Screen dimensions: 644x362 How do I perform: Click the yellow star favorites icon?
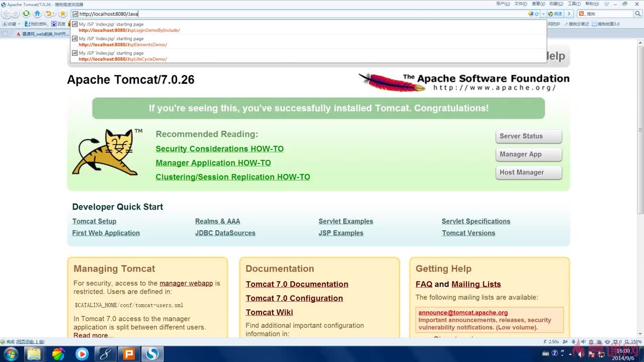click(x=62, y=14)
